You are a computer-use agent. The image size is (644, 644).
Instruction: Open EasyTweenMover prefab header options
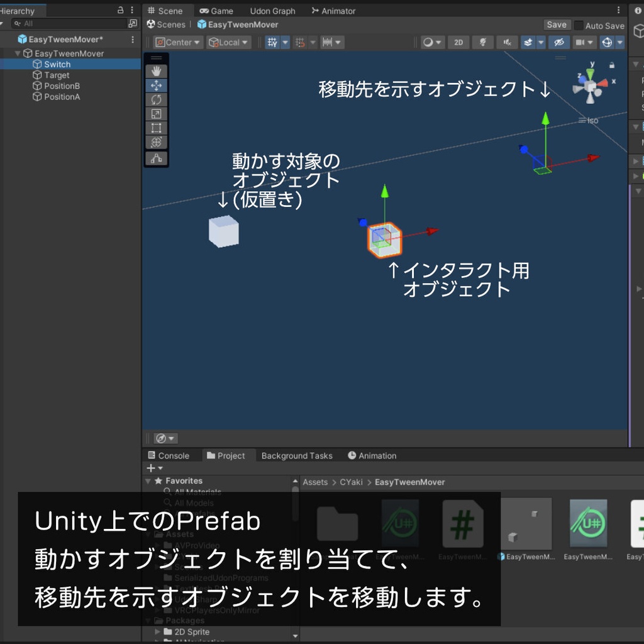132,40
